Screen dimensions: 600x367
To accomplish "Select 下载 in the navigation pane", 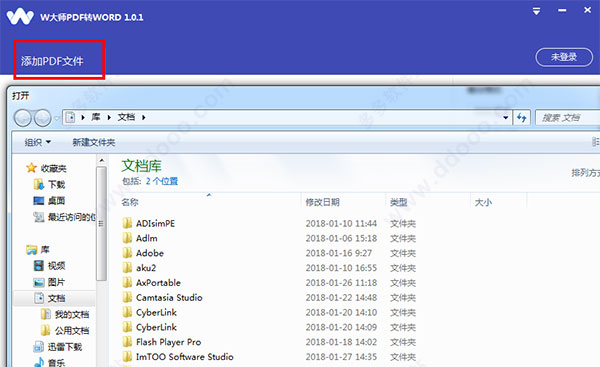I will (x=57, y=184).
